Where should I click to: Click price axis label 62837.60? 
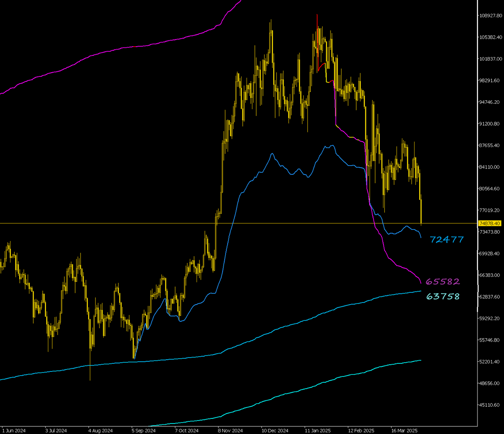pos(490,297)
